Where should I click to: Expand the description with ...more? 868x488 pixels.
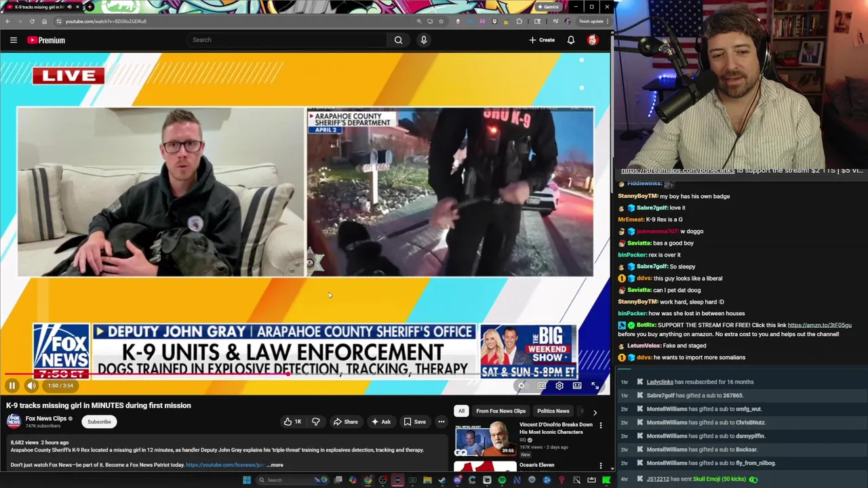pyautogui.click(x=275, y=465)
